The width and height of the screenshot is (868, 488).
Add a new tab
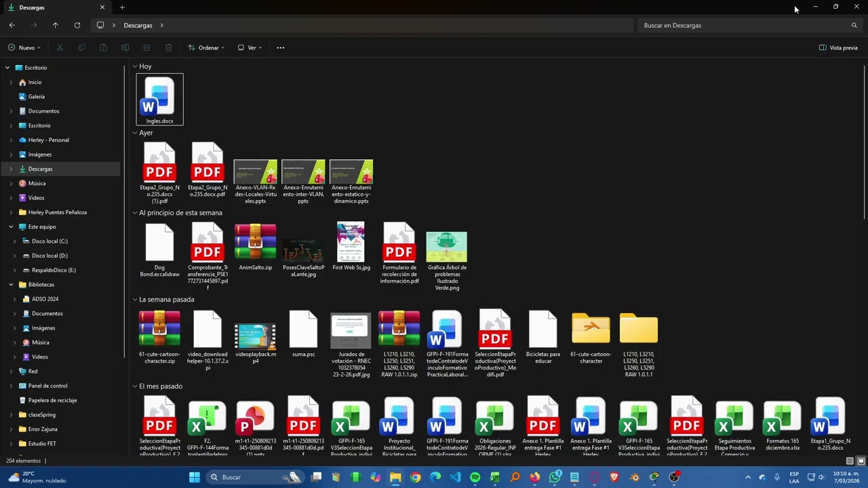(x=122, y=7)
